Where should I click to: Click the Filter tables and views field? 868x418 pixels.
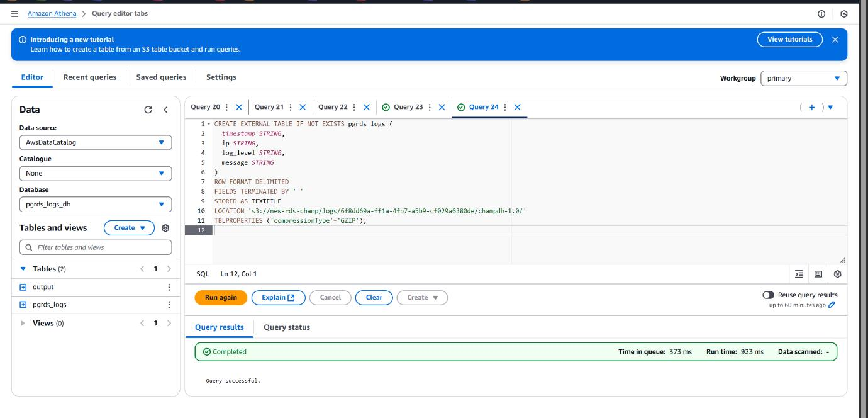96,247
